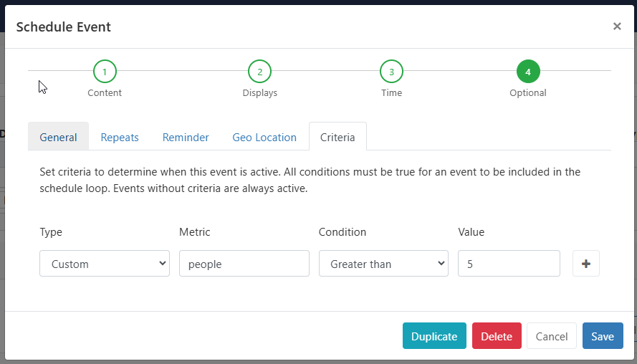
Task: Cancel the event changes
Action: pyautogui.click(x=552, y=336)
